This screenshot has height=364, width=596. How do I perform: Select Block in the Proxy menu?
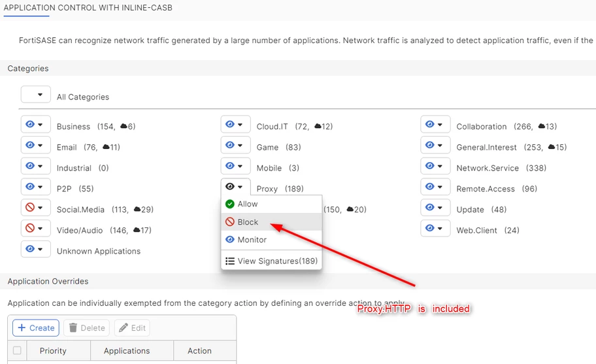[x=271, y=222]
